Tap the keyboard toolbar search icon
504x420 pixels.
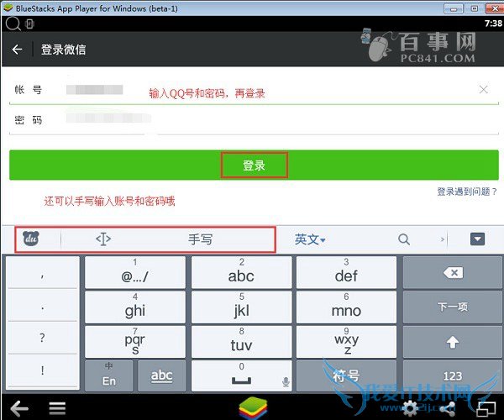pyautogui.click(x=404, y=239)
